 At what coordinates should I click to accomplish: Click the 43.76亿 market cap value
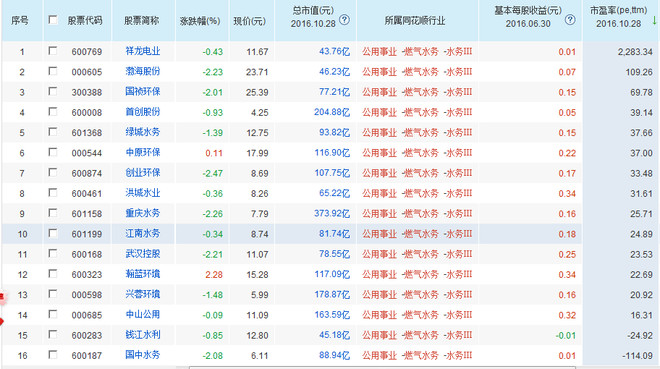[x=334, y=51]
